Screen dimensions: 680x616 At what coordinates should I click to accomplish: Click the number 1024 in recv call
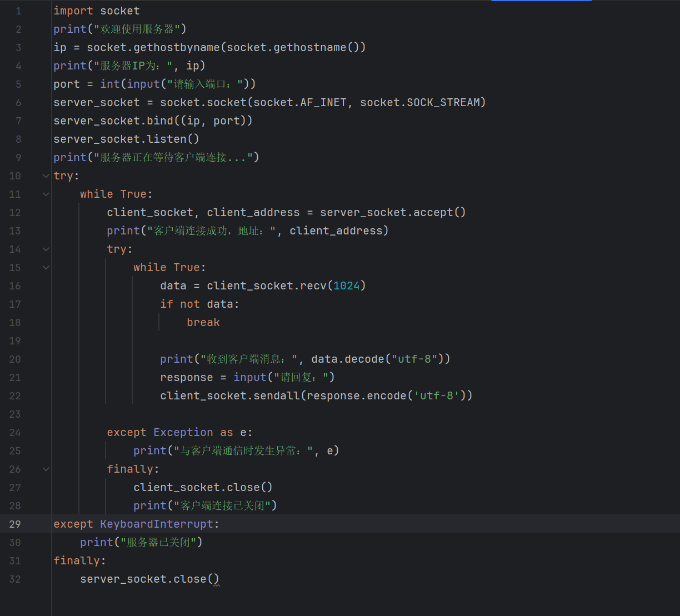[x=347, y=286]
